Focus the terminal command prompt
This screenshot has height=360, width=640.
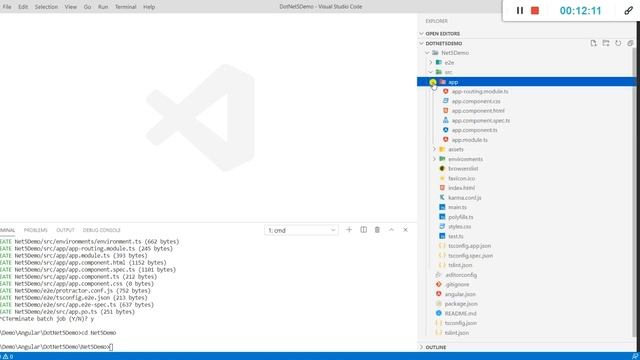coord(111,347)
